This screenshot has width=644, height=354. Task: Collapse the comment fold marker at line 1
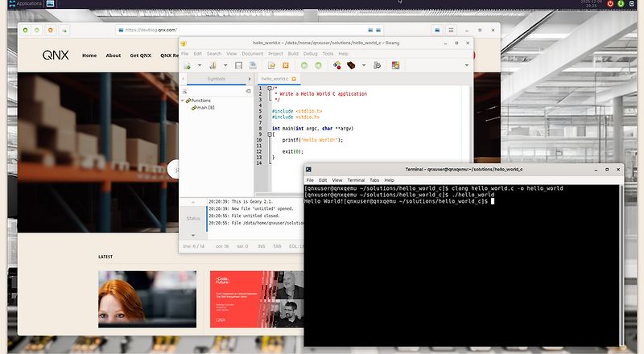[270, 88]
